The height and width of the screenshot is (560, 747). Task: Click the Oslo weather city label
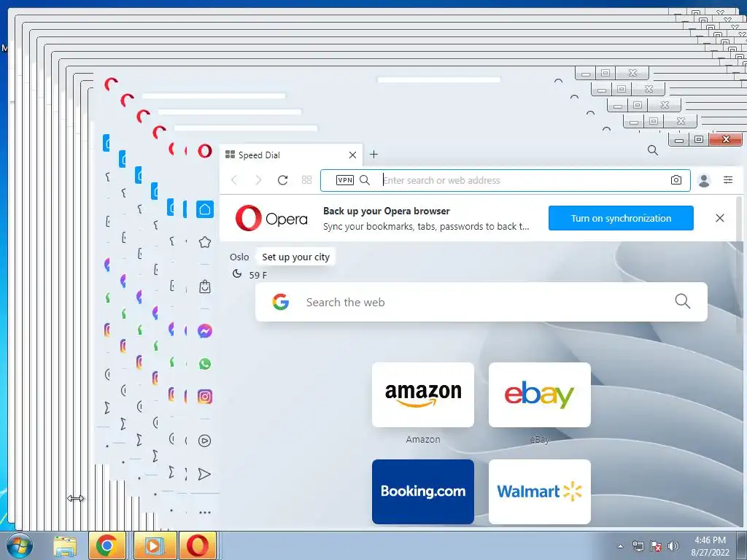tap(239, 257)
